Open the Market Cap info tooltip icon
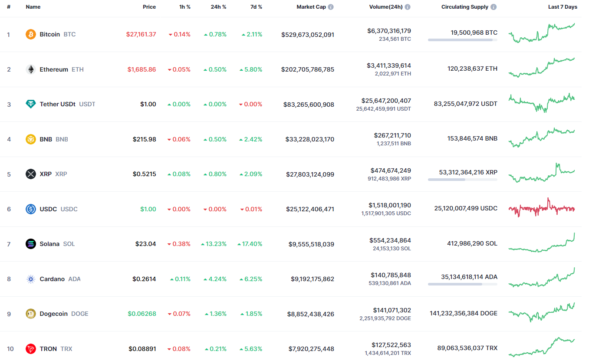589x364 pixels. pyautogui.click(x=331, y=7)
